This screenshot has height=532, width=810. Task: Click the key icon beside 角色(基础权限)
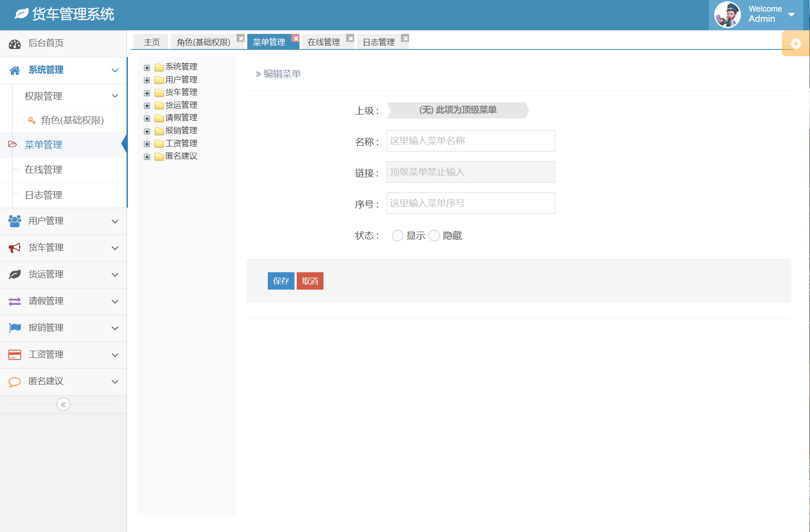[x=31, y=120]
